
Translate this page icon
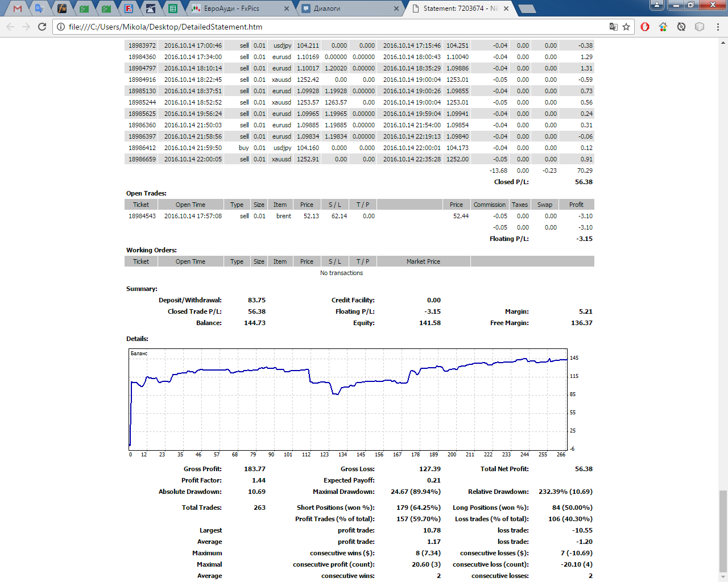(613, 27)
